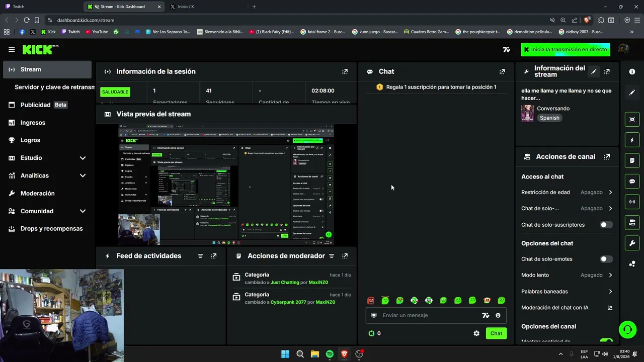Open Moderación in the sidebar
This screenshot has width=644, height=362.
(x=48, y=193)
